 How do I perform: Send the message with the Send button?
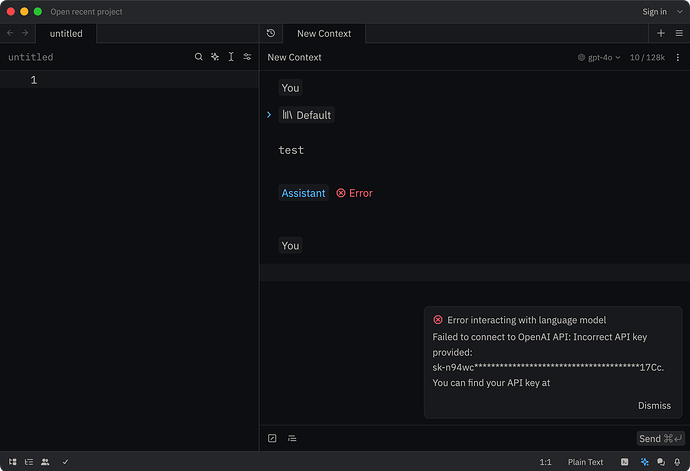[661, 438]
